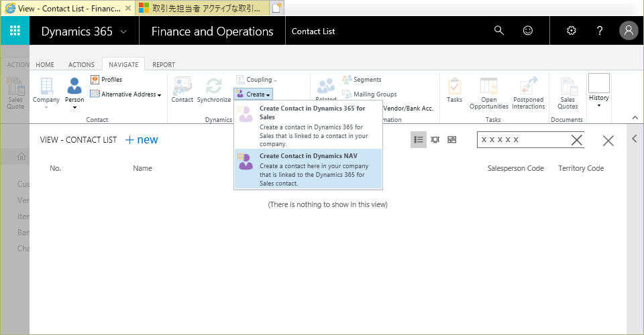Open the app launcher waffle icon
The image size is (644, 335).
pos(15,31)
